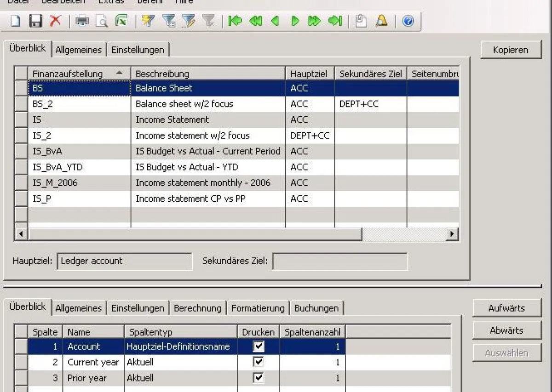Screen dimensions: 552x392
Task: Uncheck Drucken for the Account column
Action: [x=259, y=347]
